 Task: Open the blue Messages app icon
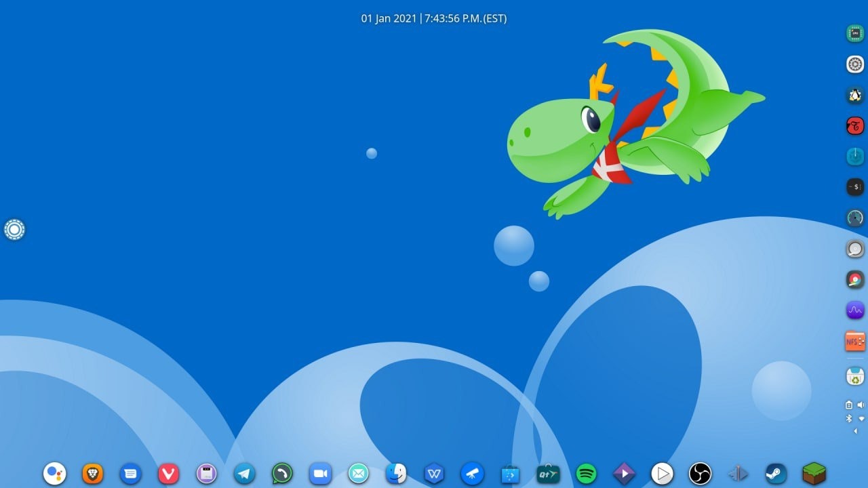130,473
